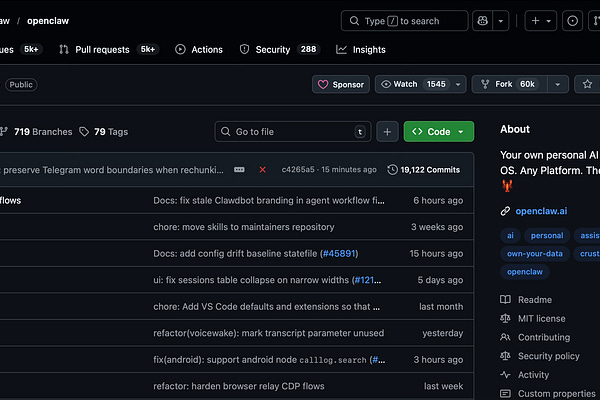Open pull request link #45891
600x400 pixels.
pos(339,253)
